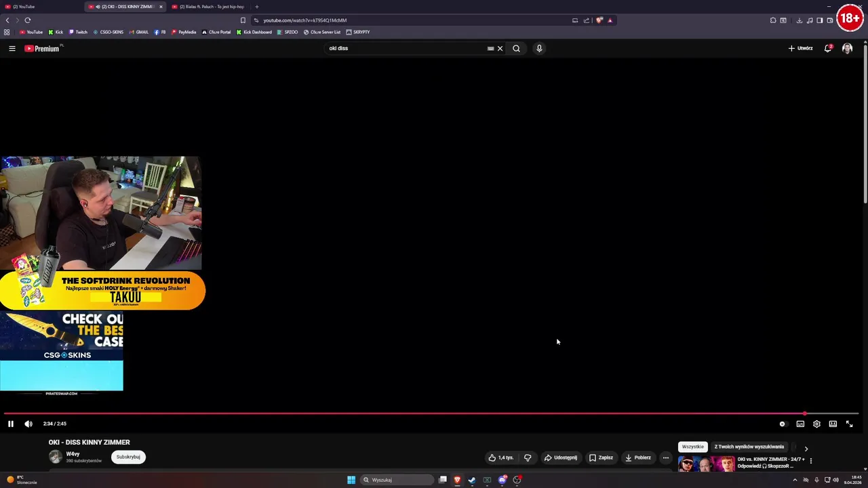Open the player settings gear
Viewport: 868px width, 488px height.
[x=816, y=424]
